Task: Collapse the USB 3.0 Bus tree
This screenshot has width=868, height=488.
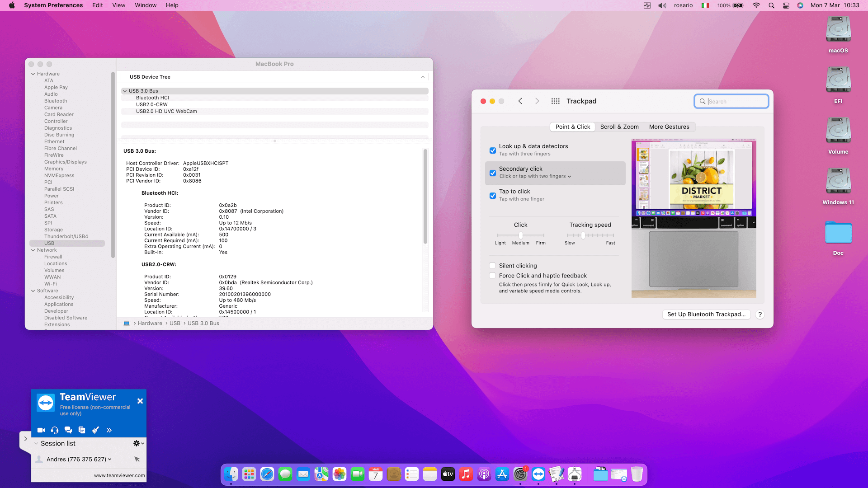Action: [x=125, y=91]
